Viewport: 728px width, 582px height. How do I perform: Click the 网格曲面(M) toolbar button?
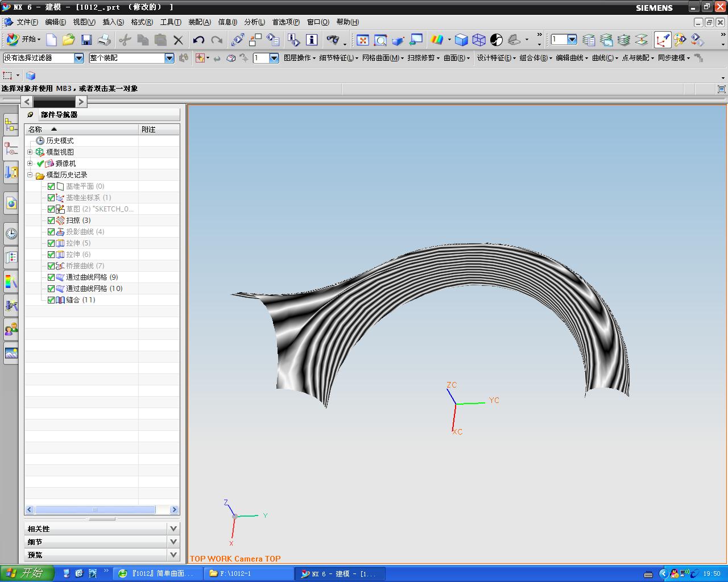click(382, 58)
